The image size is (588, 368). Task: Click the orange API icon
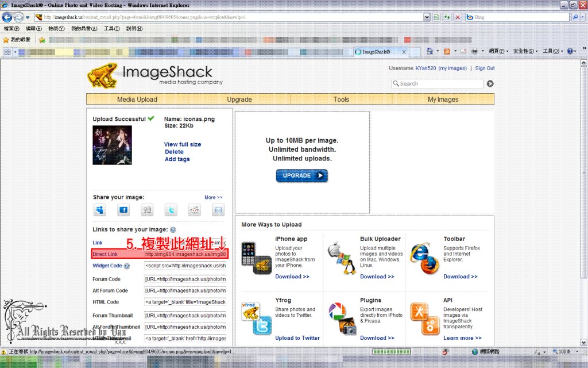tap(424, 319)
